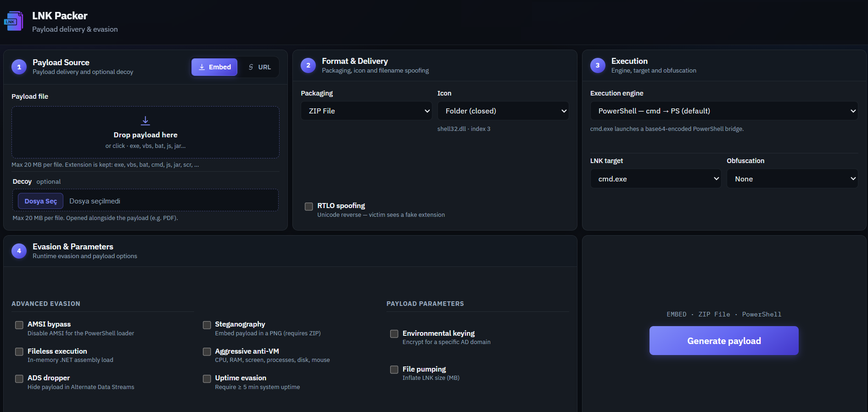Click the 'PAYLOAD PARAMETERS' group label

pyautogui.click(x=425, y=304)
